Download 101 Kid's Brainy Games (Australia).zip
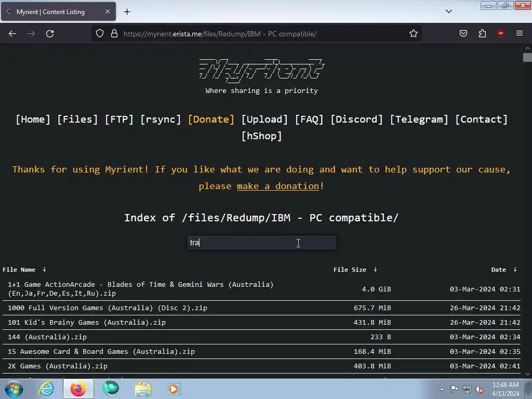 (x=87, y=322)
